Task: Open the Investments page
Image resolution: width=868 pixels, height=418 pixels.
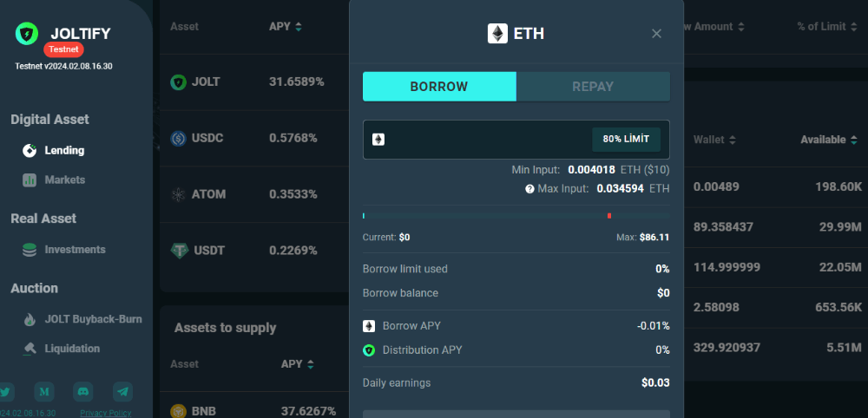Action: (x=75, y=250)
